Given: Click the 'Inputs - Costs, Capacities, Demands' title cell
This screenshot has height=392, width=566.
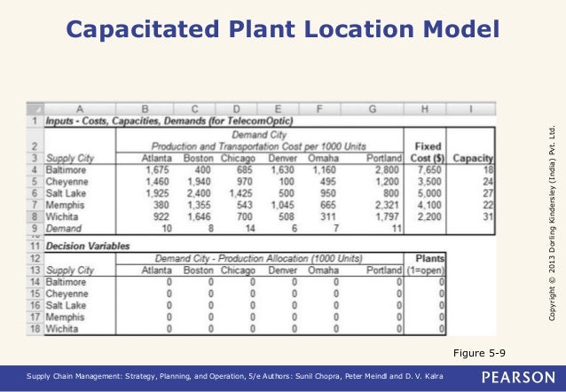Looking at the screenshot, I should pos(169,121).
